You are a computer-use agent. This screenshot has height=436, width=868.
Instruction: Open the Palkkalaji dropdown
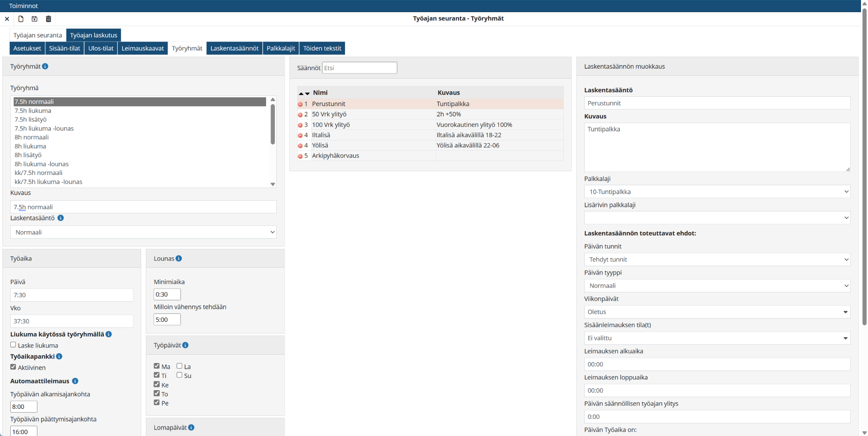717,192
